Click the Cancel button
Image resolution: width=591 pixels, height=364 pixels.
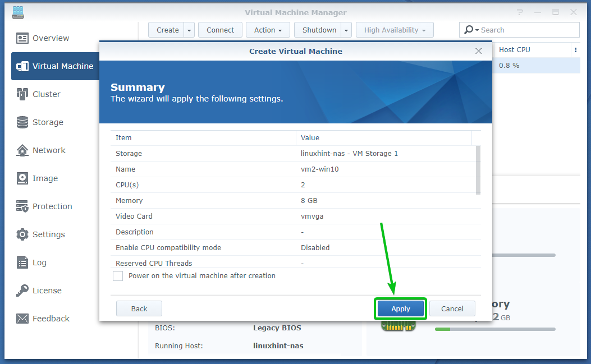pos(452,308)
